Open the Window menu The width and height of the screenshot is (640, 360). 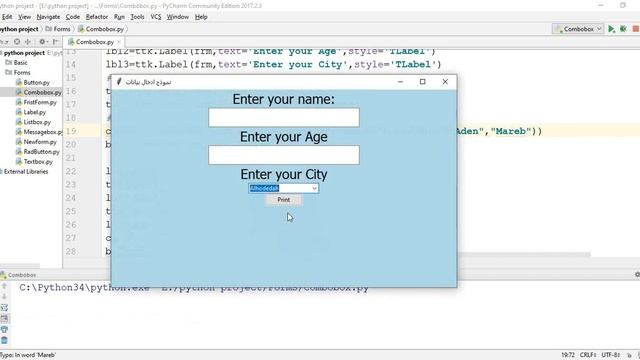point(178,17)
